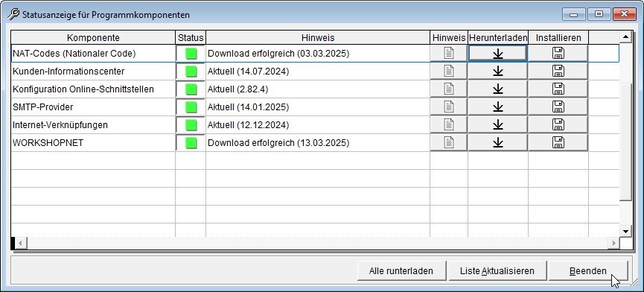This screenshot has height=292, width=644.
Task: Click the wide Hinweis column header
Action: coord(318,38)
